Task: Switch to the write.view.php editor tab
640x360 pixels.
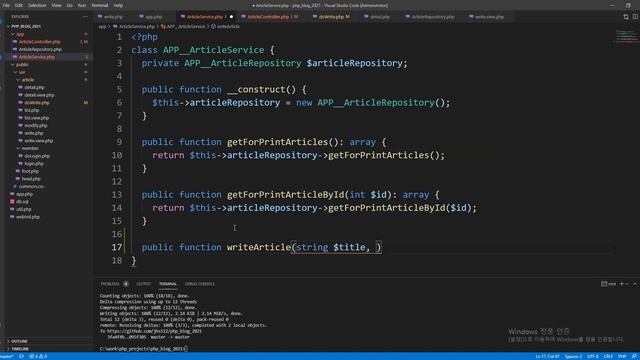Action: tap(489, 17)
